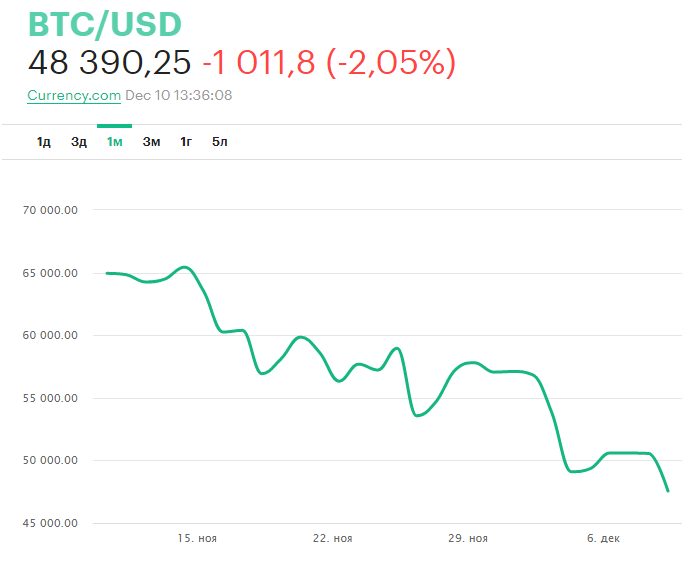Click the 15. ноя date marker

pos(197,539)
